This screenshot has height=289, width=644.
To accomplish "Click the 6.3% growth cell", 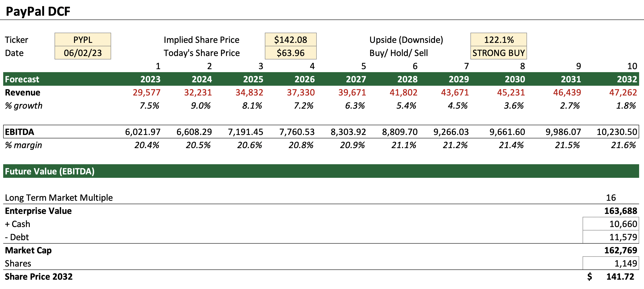I will [355, 106].
